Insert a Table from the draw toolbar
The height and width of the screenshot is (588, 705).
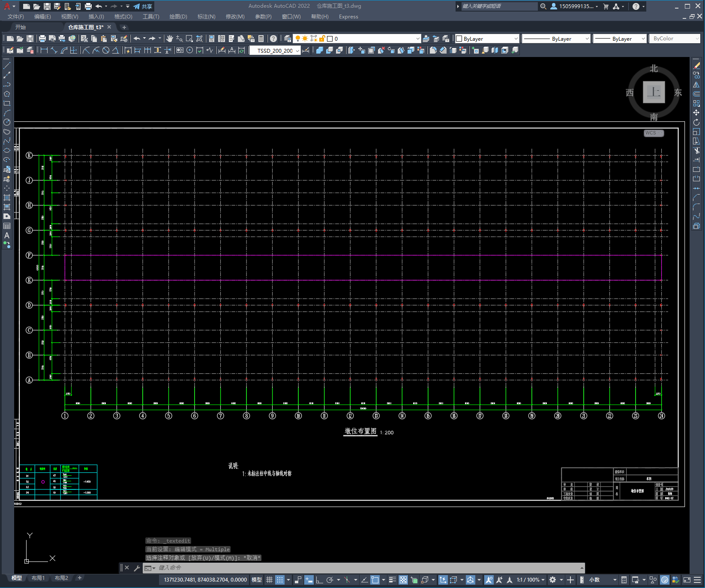coord(7,226)
